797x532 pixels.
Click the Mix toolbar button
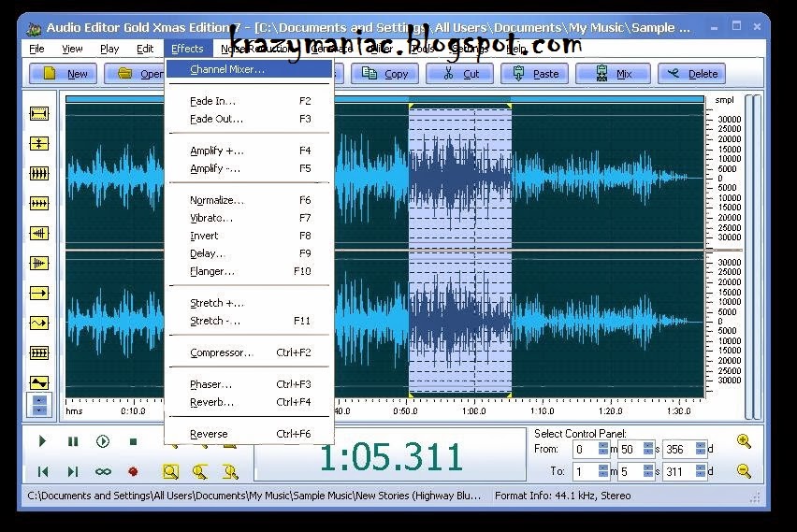[613, 74]
